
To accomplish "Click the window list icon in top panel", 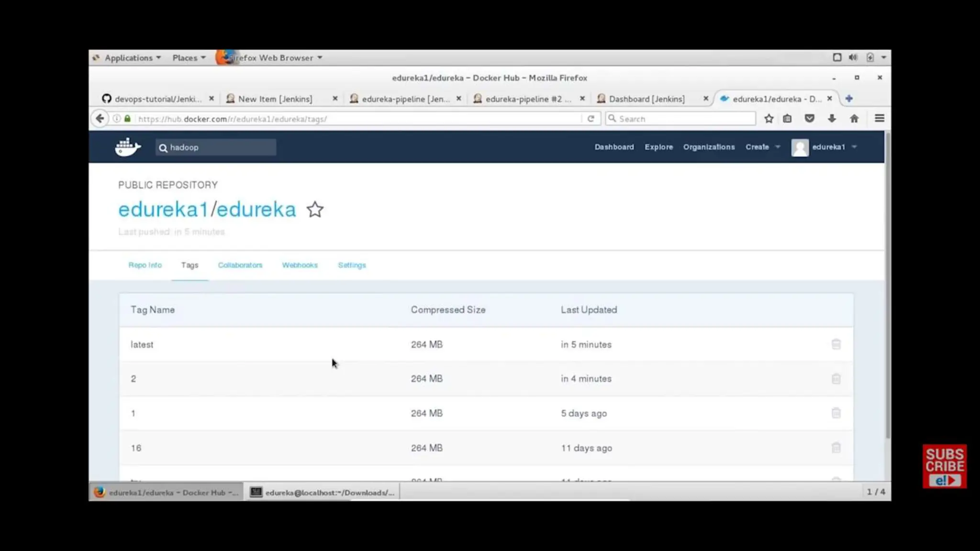I will (837, 57).
